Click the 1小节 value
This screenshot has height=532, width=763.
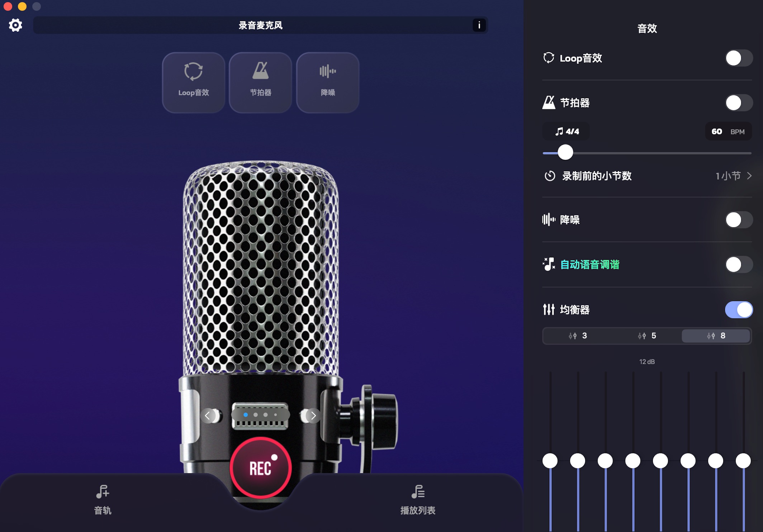pyautogui.click(x=728, y=176)
